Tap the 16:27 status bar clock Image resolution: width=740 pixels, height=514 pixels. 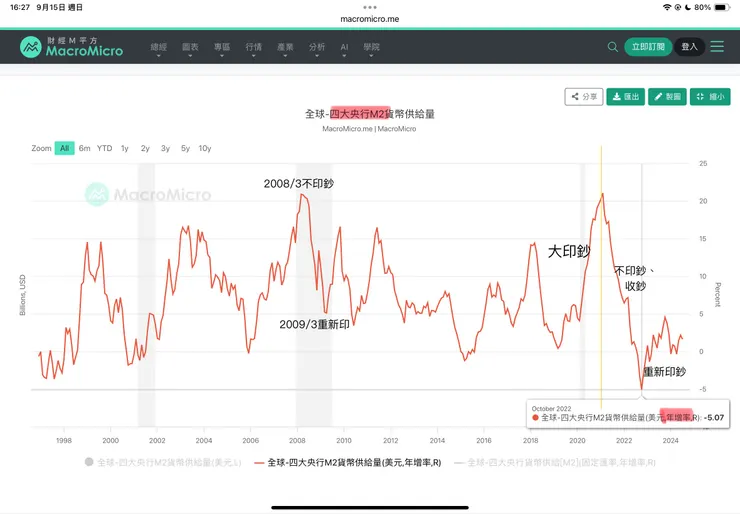[x=20, y=7]
